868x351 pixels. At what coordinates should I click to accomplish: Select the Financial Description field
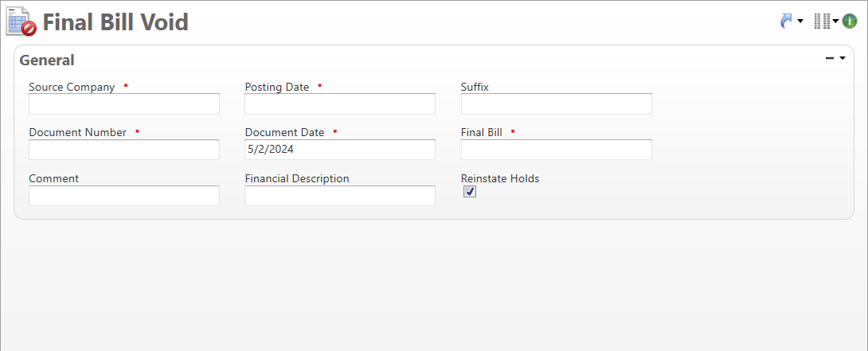[340, 196]
